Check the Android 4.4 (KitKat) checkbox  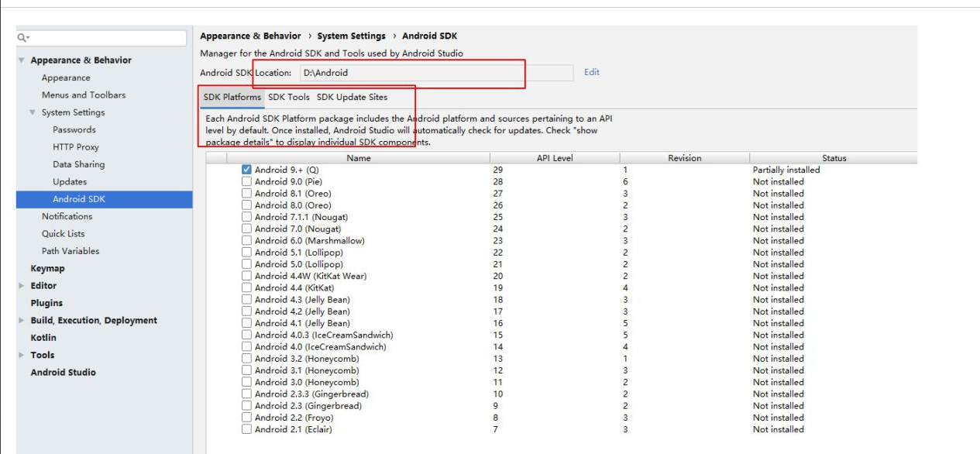246,287
